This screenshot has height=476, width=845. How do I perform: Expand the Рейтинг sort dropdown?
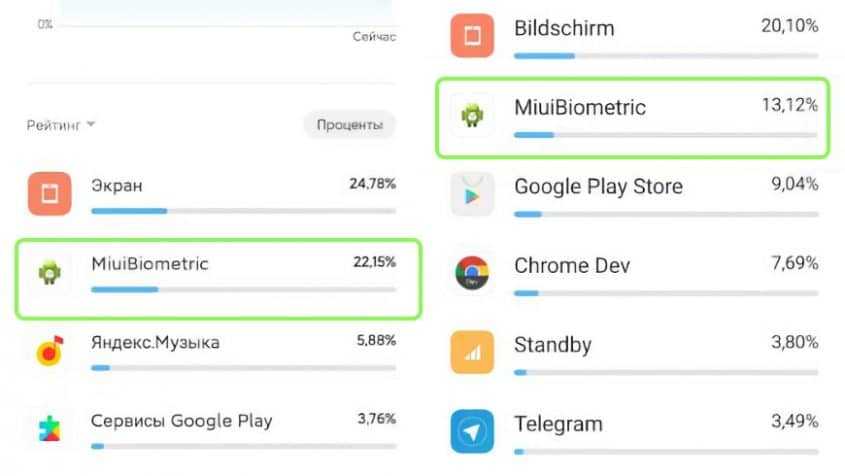point(61,125)
